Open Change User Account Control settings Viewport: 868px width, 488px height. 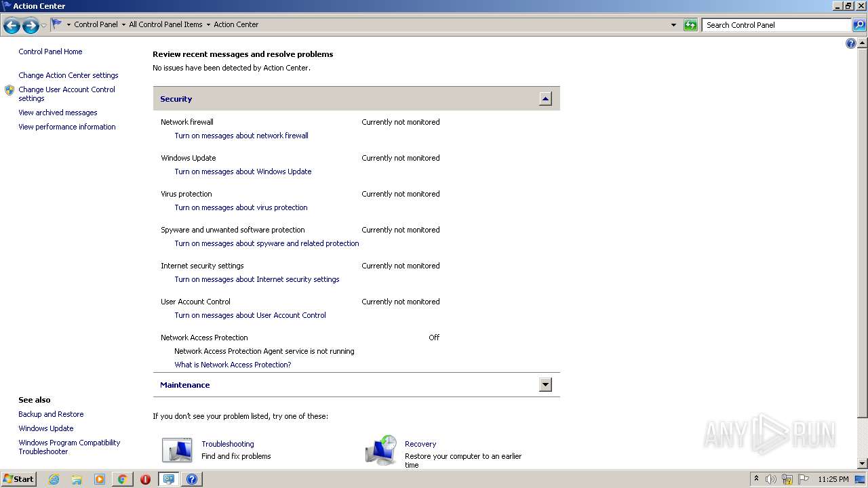pyautogui.click(x=66, y=94)
